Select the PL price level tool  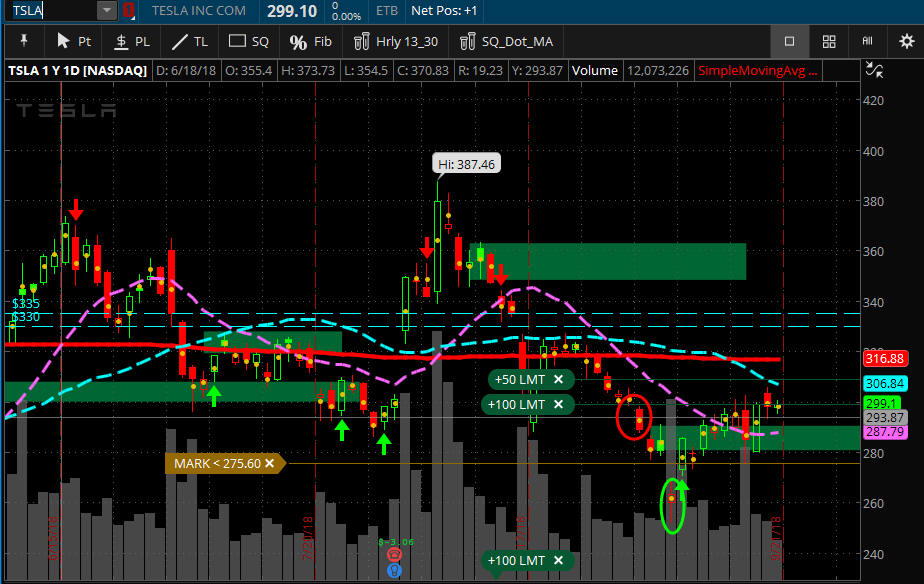pyautogui.click(x=132, y=41)
